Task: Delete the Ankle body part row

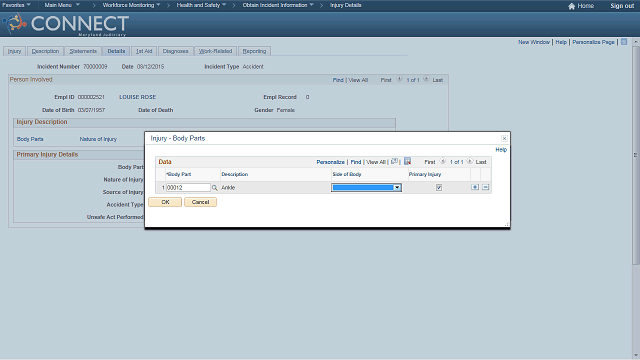Action: [x=485, y=187]
